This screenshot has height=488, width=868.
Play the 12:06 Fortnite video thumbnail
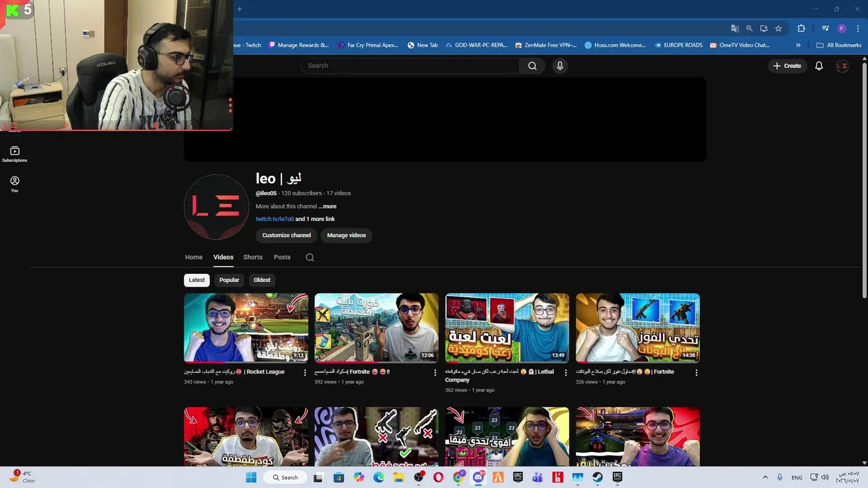(x=376, y=328)
